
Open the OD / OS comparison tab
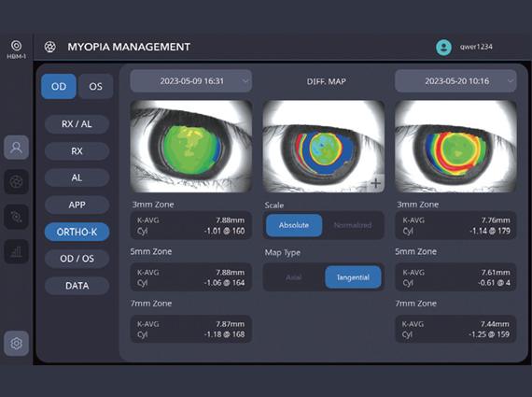(x=77, y=259)
